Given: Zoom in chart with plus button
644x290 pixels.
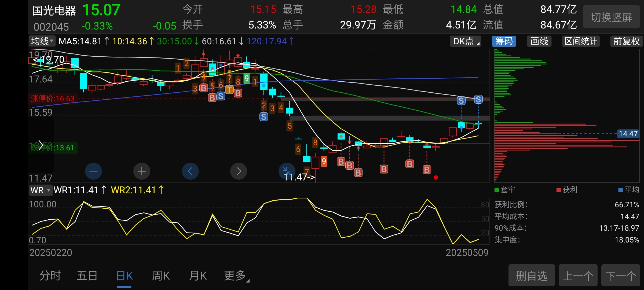Looking at the screenshot, I should 142,171.
